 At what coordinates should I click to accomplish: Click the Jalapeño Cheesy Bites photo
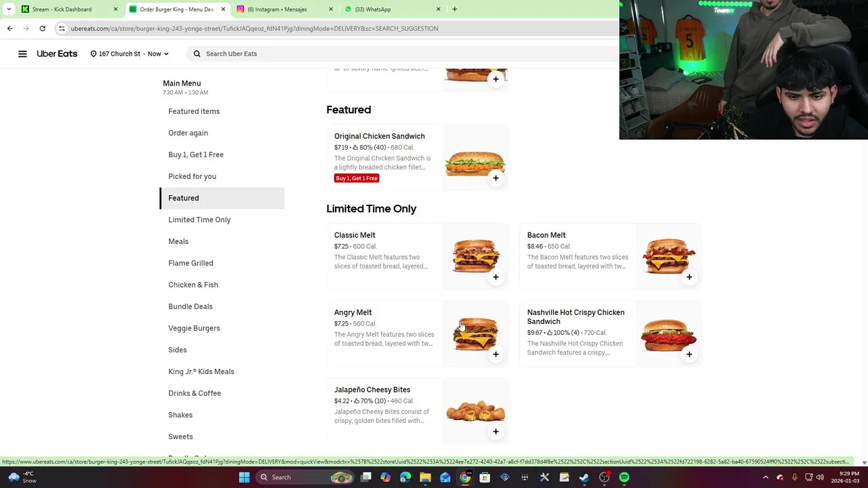click(475, 411)
